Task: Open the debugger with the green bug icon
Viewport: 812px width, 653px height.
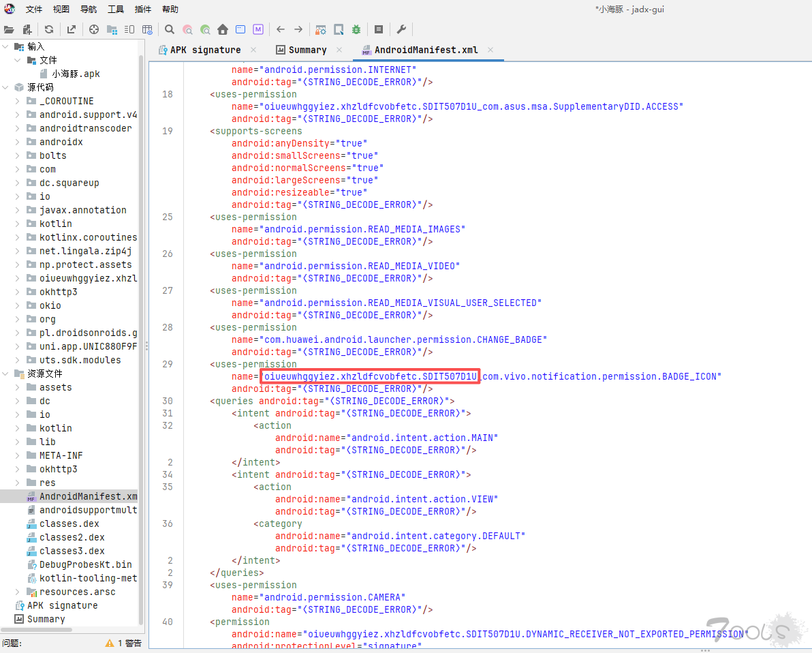Action: (356, 29)
